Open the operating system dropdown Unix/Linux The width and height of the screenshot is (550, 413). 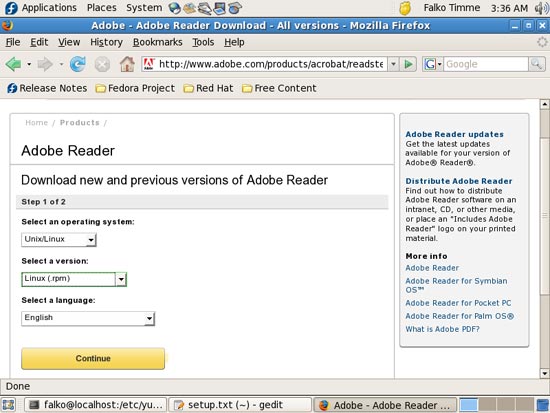(59, 240)
